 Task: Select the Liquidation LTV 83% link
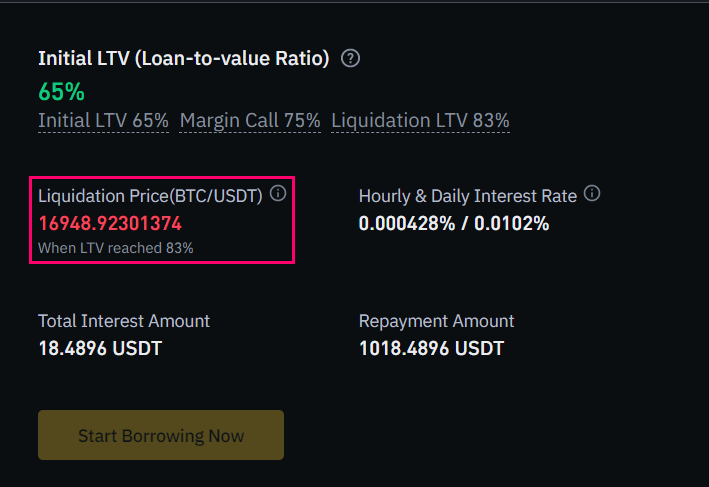pos(421,121)
